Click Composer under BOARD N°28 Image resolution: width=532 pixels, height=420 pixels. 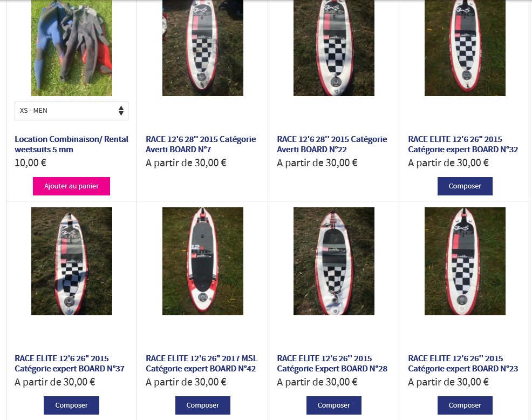click(x=334, y=405)
